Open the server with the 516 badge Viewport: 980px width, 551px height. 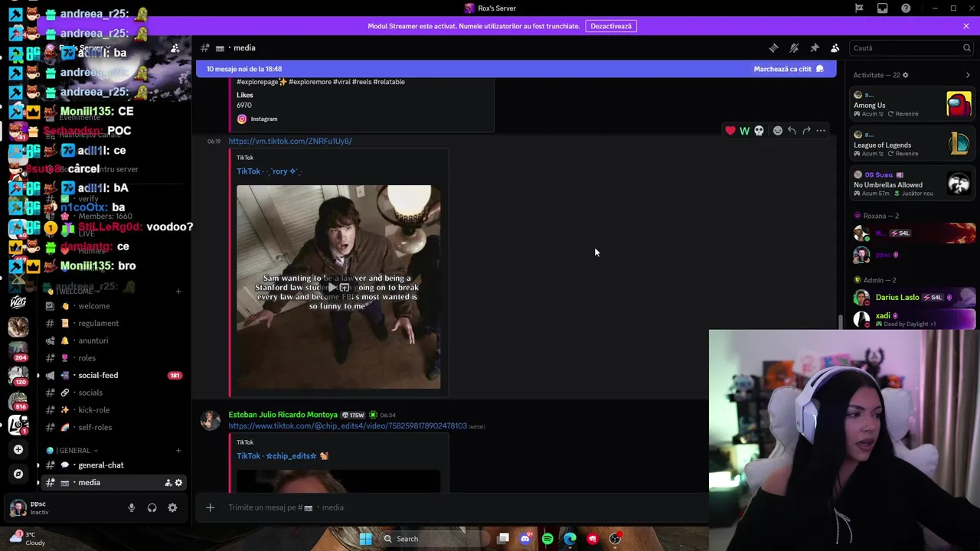[x=18, y=401]
